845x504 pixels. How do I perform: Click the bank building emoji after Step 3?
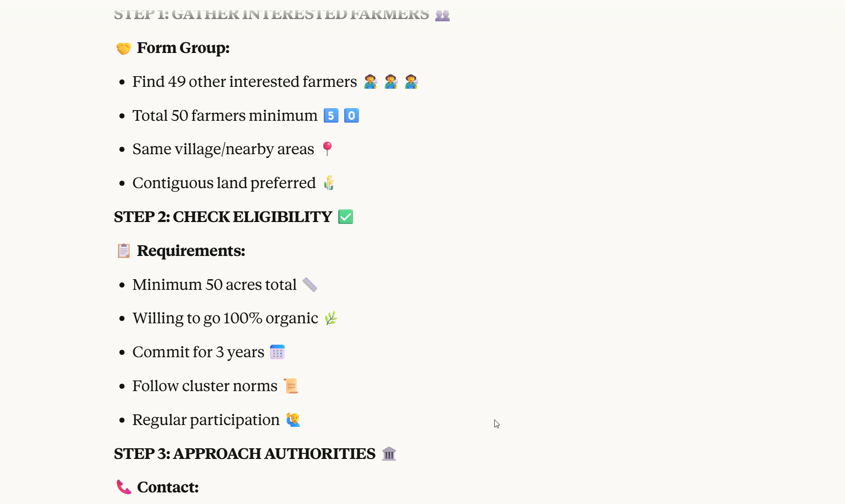(389, 454)
